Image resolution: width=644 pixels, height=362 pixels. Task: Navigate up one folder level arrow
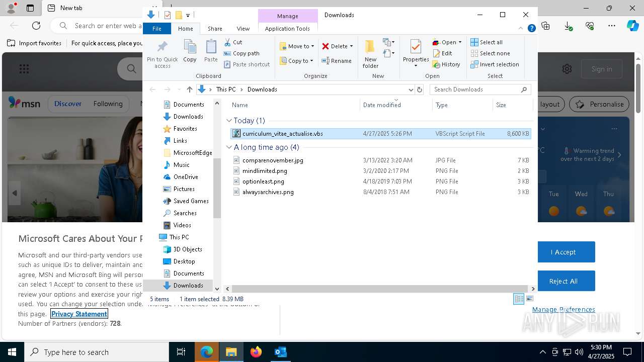click(189, 89)
